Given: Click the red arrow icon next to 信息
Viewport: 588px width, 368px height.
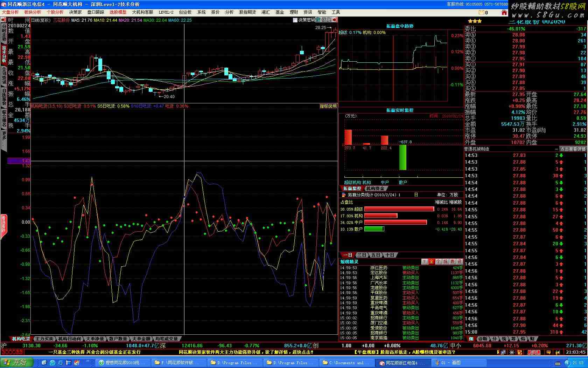Looking at the screenshot, I should (x=334, y=20).
